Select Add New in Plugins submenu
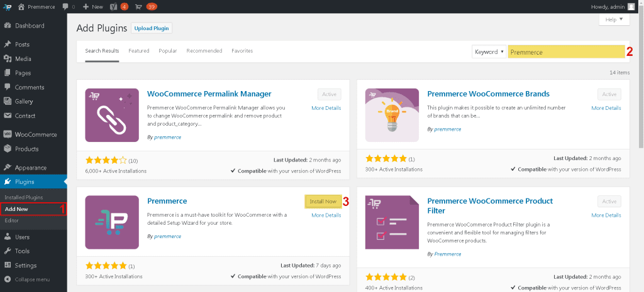This screenshot has height=292, width=644. [x=16, y=209]
